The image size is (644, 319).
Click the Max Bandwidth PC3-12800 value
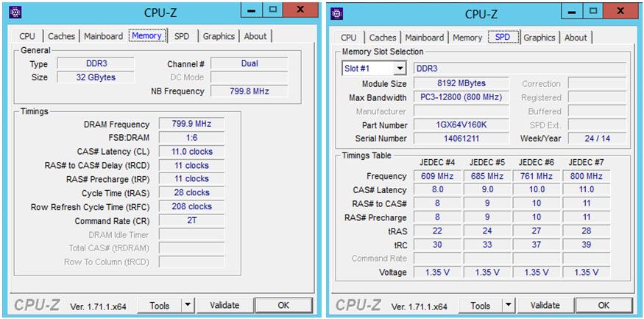coord(461,97)
